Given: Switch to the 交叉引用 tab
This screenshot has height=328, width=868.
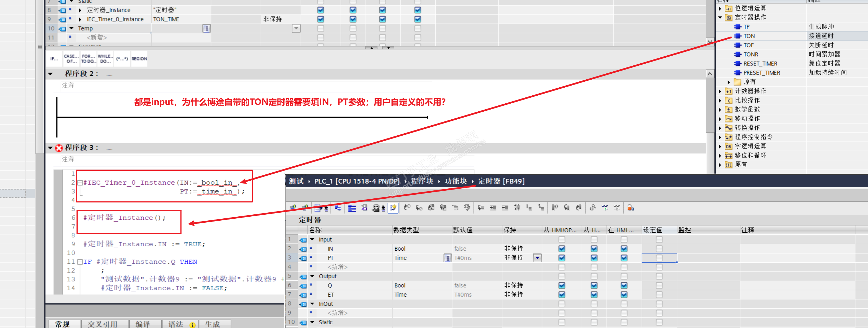Looking at the screenshot, I should pos(102,324).
